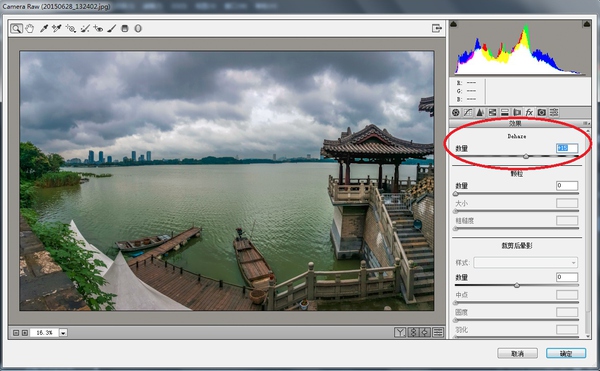Click the 16.3% zoom level field
The height and width of the screenshot is (371, 600).
[44, 333]
